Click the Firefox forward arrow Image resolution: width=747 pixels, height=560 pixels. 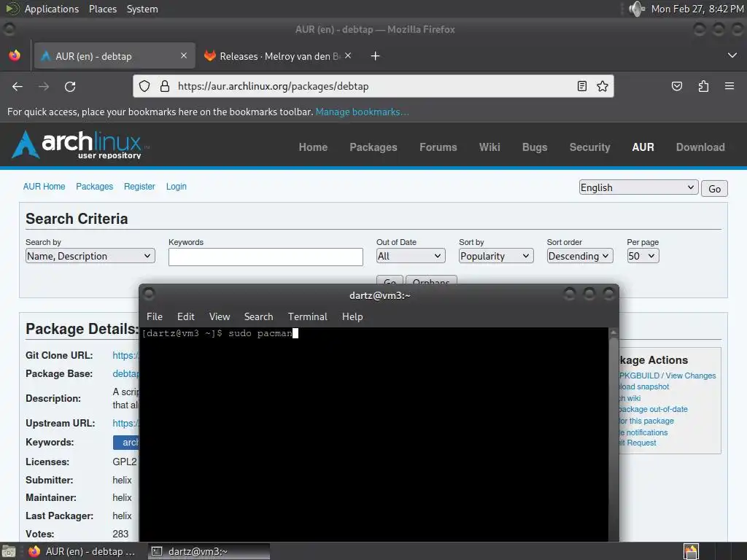(44, 87)
